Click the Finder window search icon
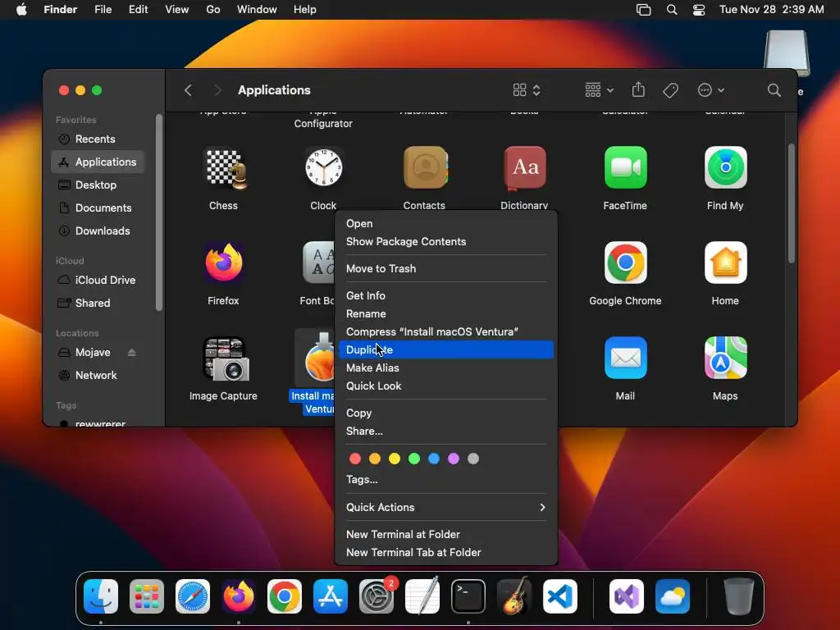840x630 pixels. pos(774,90)
